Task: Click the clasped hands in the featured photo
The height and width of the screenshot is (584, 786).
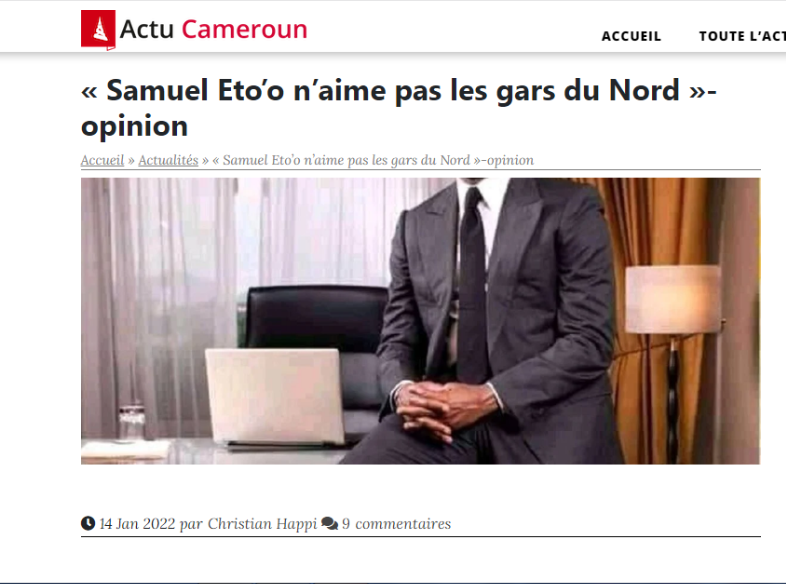Action: click(442, 408)
